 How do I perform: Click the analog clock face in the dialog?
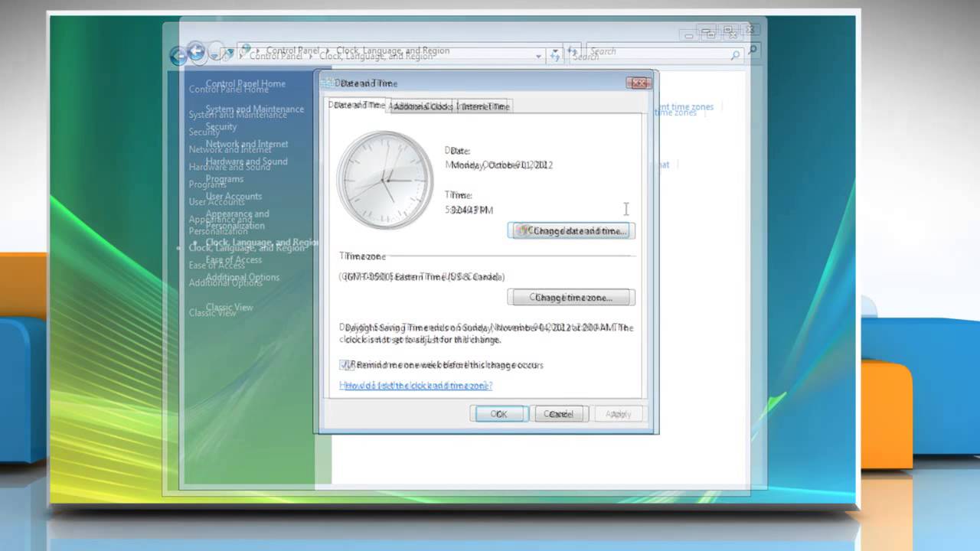[x=385, y=180]
